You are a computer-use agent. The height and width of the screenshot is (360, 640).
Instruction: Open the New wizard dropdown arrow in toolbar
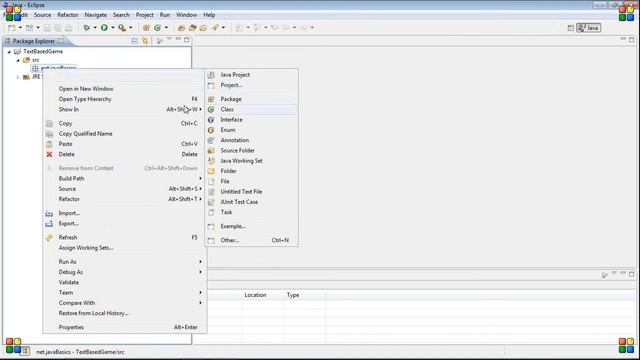[20, 28]
